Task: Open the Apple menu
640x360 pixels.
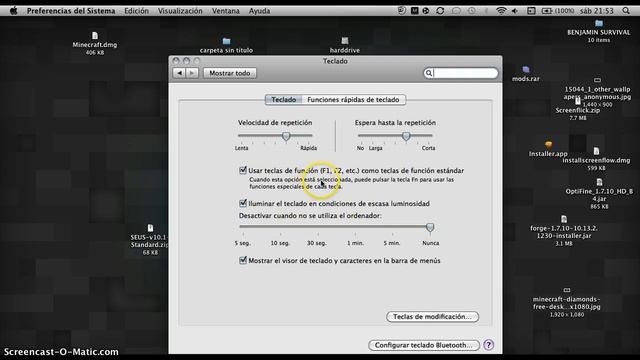Action: [13, 11]
